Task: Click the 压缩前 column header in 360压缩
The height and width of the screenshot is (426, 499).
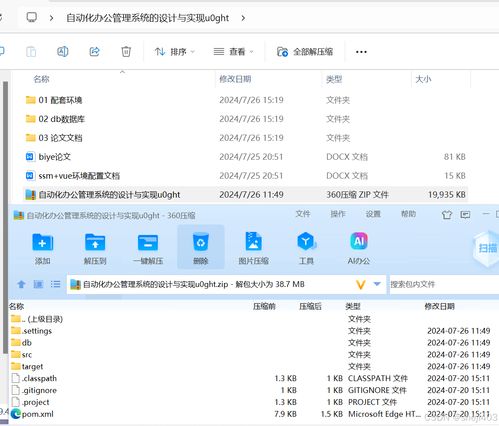Action: 264,306
